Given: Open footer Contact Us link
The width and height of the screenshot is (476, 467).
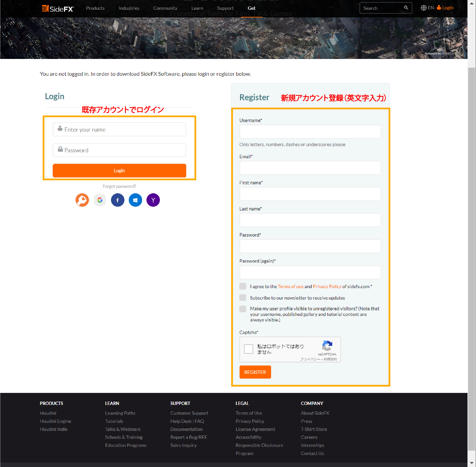Looking at the screenshot, I should pyautogui.click(x=312, y=453).
